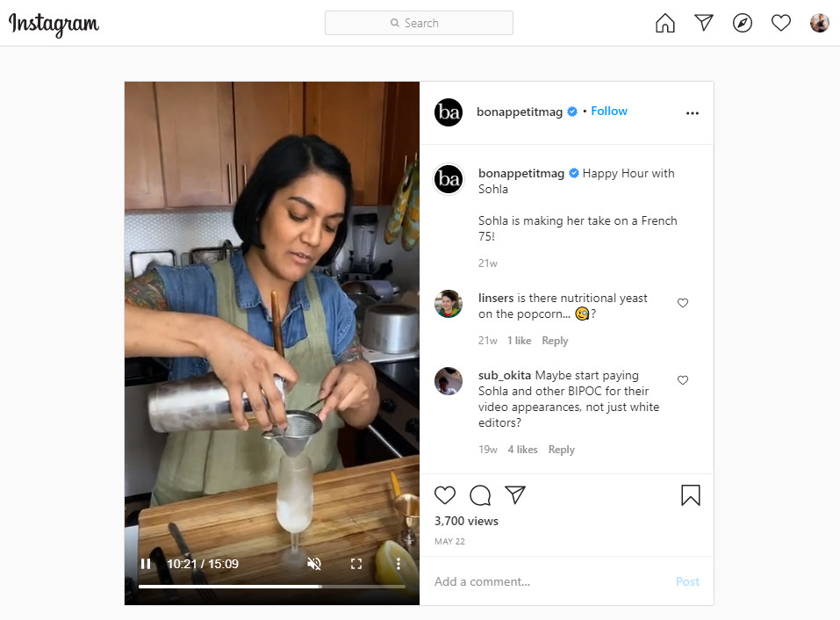Open the Explore compass icon
840x620 pixels.
click(742, 23)
